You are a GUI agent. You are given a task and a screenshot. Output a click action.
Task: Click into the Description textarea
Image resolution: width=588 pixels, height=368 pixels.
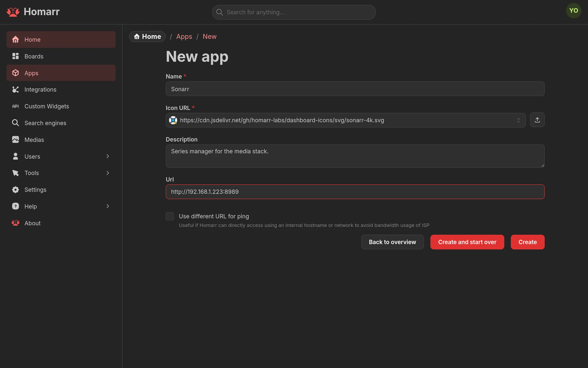[355, 156]
